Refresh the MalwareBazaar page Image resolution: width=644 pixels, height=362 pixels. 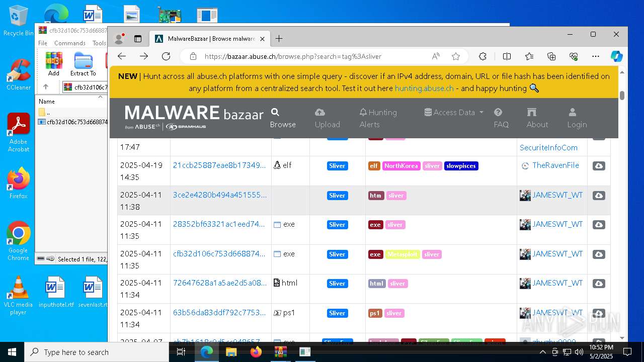coord(166,56)
